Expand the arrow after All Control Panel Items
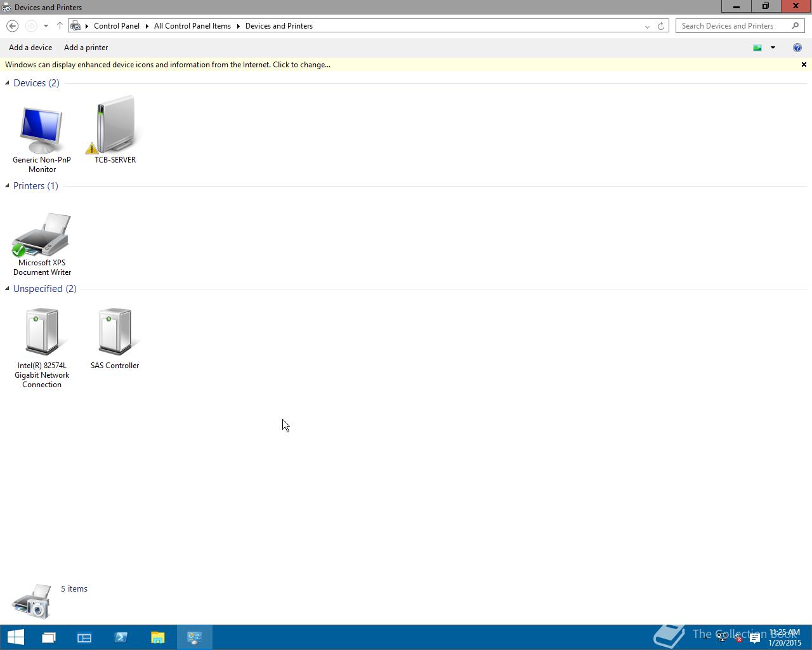The width and height of the screenshot is (812, 650). pyautogui.click(x=239, y=26)
